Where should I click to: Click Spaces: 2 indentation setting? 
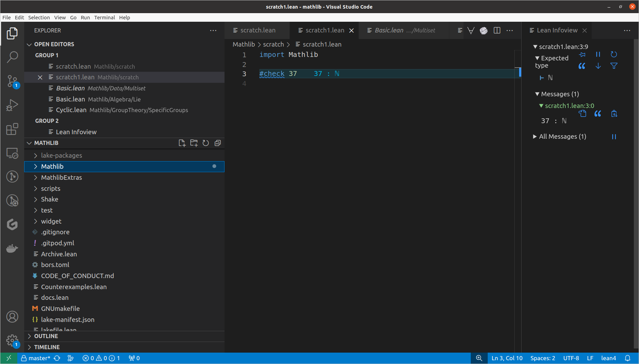coord(543,358)
